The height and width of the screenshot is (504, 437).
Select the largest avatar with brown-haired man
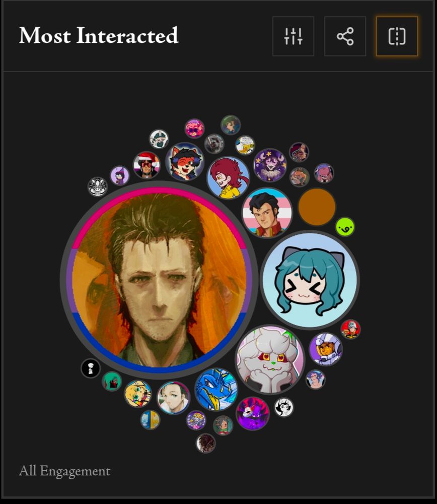(x=159, y=280)
